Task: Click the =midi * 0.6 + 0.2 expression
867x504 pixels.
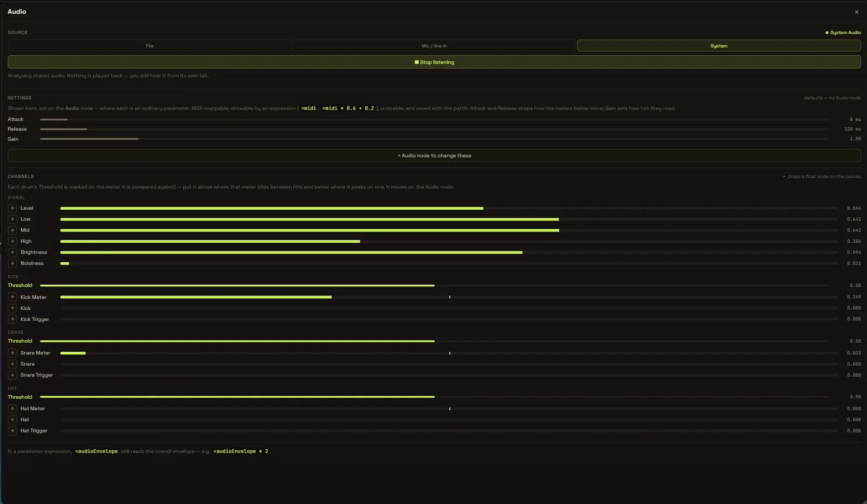Action: pyautogui.click(x=348, y=108)
